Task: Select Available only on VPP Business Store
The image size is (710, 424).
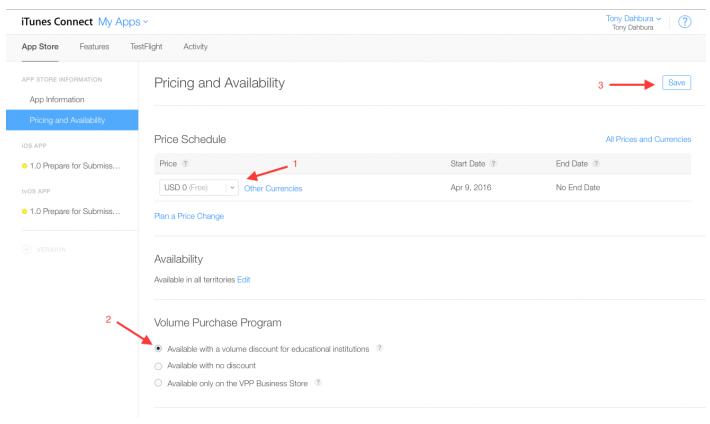Action: [158, 383]
